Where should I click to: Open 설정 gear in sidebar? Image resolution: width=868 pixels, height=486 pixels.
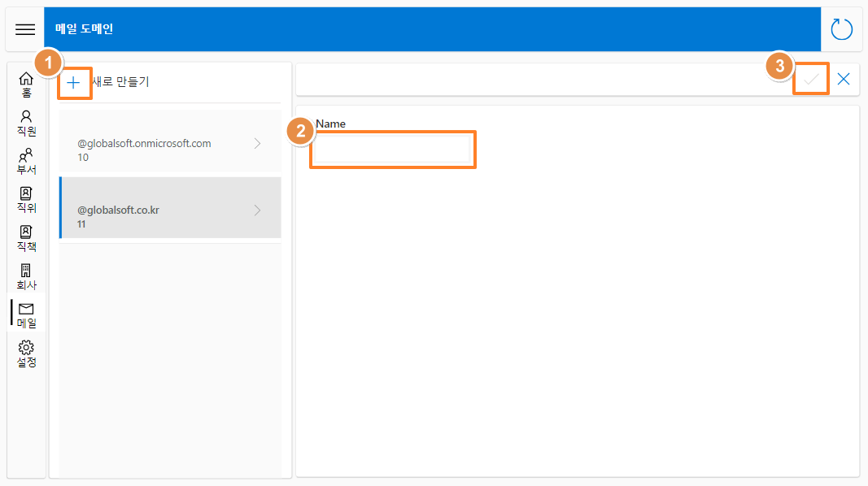coord(26,354)
